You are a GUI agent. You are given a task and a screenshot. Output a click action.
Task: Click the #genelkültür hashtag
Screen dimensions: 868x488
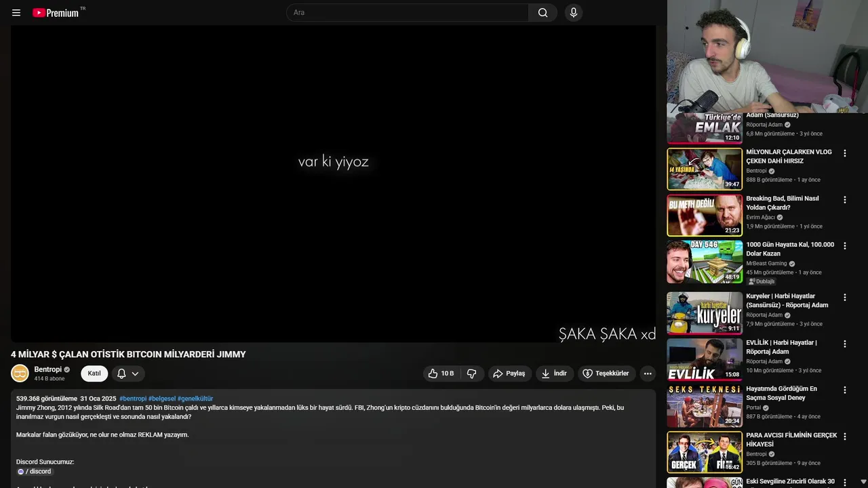click(x=195, y=399)
